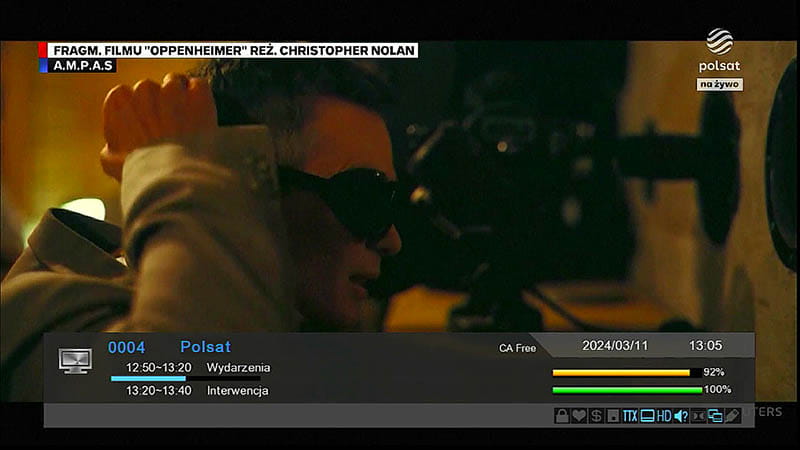Click the multi-screen windows icon
Viewport: 800px width, 450px height.
point(715,416)
